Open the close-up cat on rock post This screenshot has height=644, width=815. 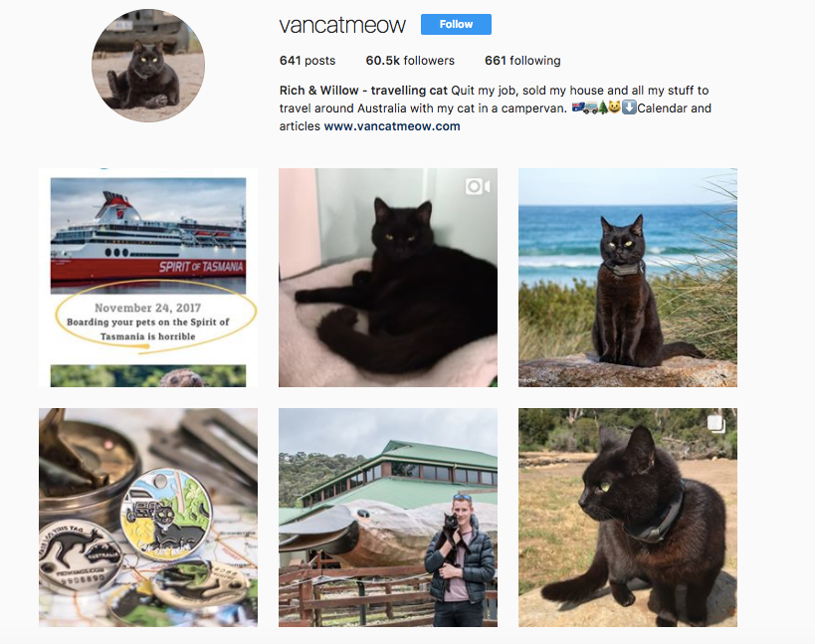tap(627, 518)
